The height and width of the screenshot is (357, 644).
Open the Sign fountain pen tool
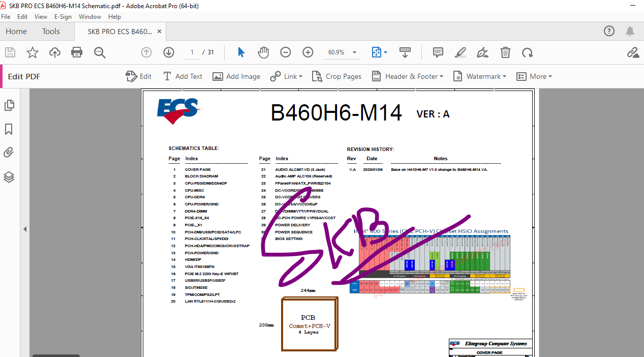483,52
